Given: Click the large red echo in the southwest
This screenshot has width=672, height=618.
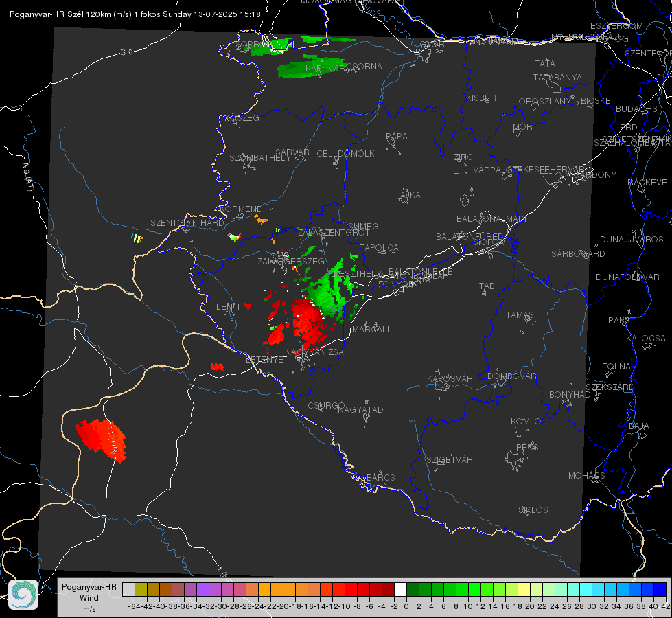Looking at the screenshot, I should tap(102, 439).
